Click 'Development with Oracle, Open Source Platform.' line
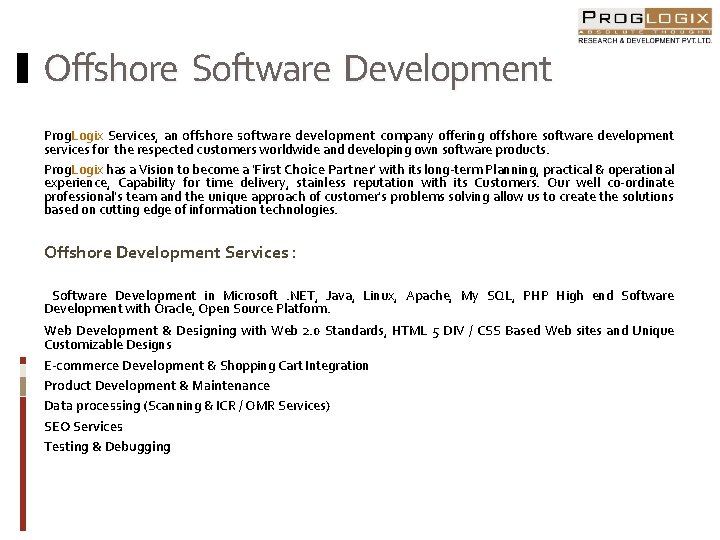Viewport: 720px width, 540px height. (x=187, y=309)
